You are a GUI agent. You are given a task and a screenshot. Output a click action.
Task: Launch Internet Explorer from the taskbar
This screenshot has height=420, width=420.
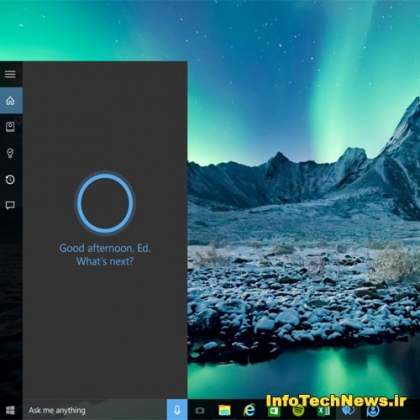[249, 410]
